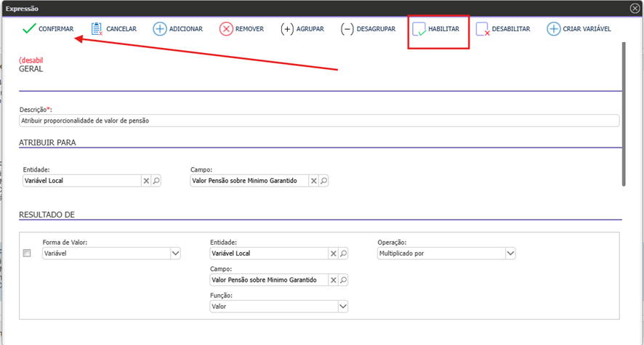Search Atribuir Para Campo with magnifier icon
Image resolution: width=644 pixels, height=345 pixels.
pos(324,180)
